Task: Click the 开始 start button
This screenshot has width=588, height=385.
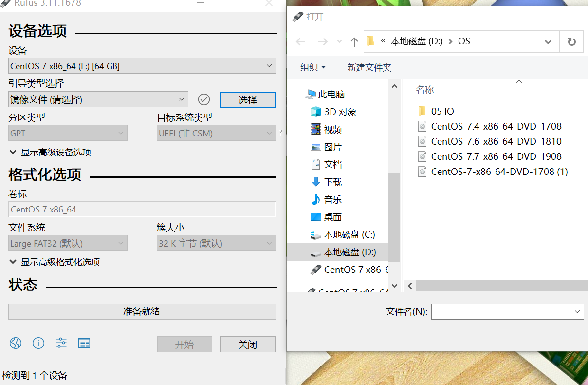Action: (x=184, y=344)
